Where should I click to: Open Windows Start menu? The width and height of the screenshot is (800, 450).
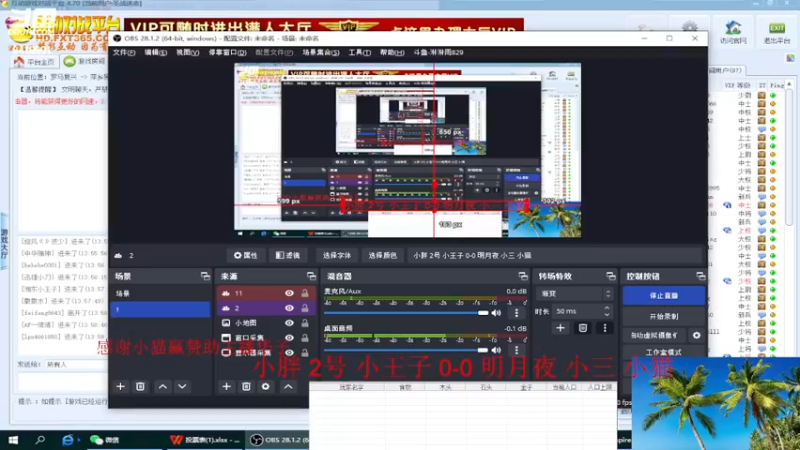(13, 440)
